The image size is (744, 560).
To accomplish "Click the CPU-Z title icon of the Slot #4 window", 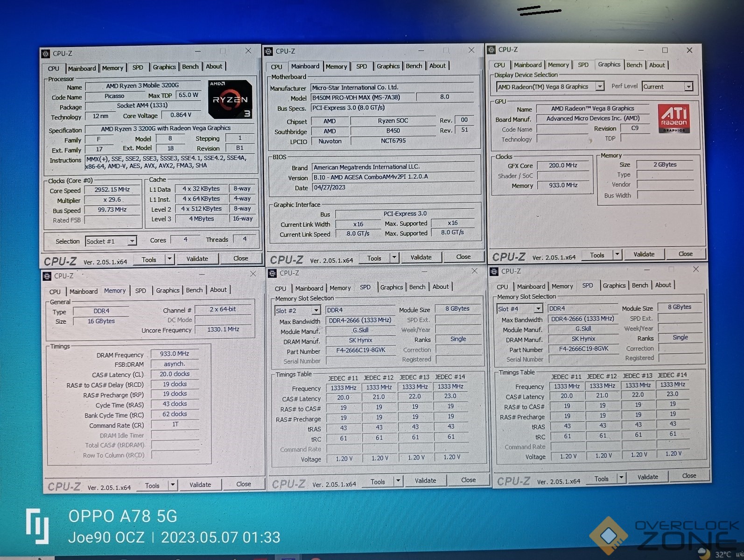I will (494, 271).
